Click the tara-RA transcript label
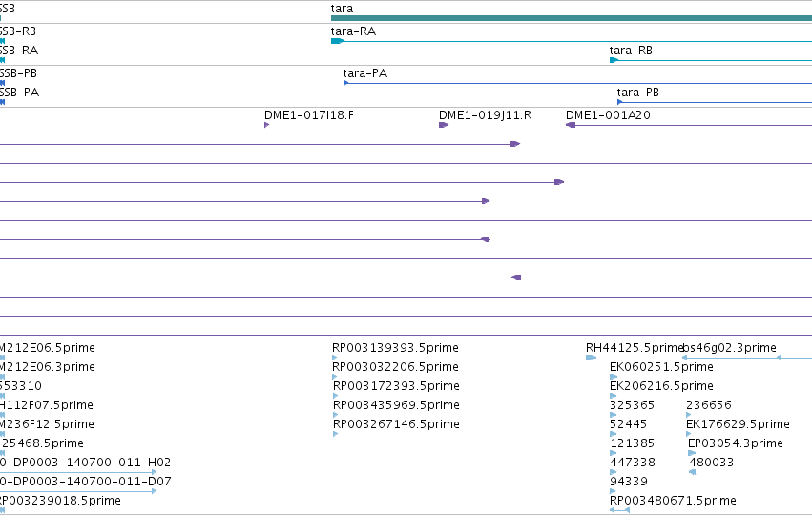Screen dimensions: 812x515 [x=353, y=31]
